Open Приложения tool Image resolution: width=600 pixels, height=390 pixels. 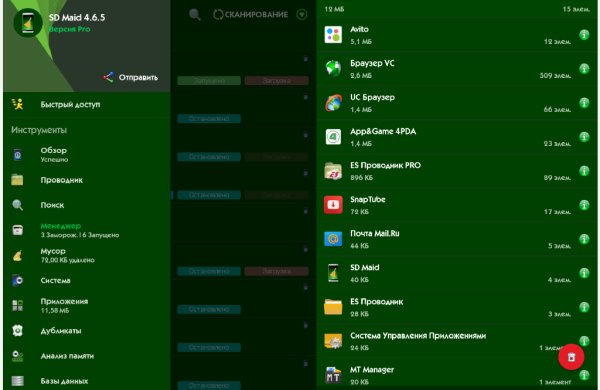point(86,305)
